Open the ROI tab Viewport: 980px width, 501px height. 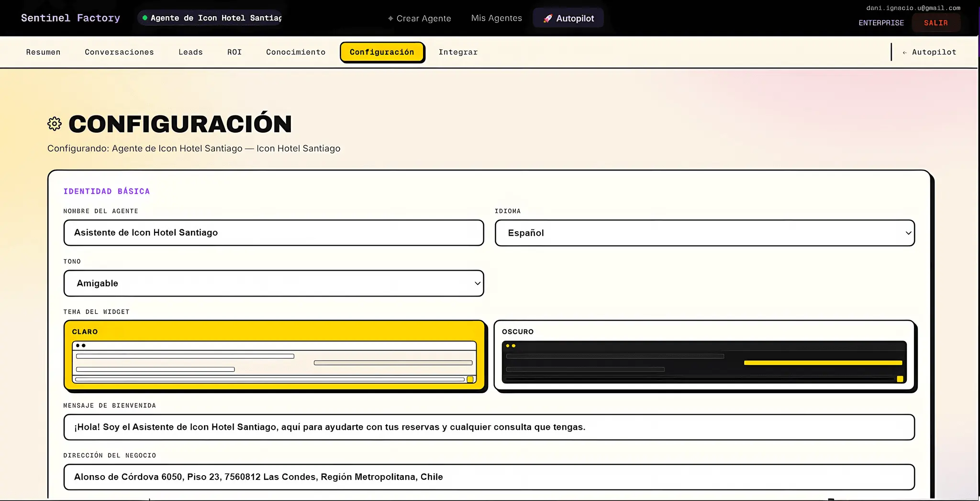[x=234, y=52]
